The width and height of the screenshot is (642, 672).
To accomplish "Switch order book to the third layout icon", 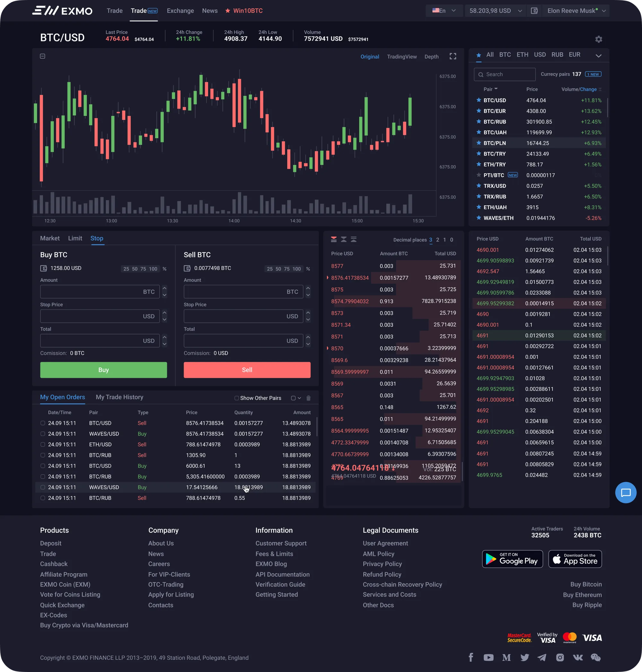I will click(353, 239).
